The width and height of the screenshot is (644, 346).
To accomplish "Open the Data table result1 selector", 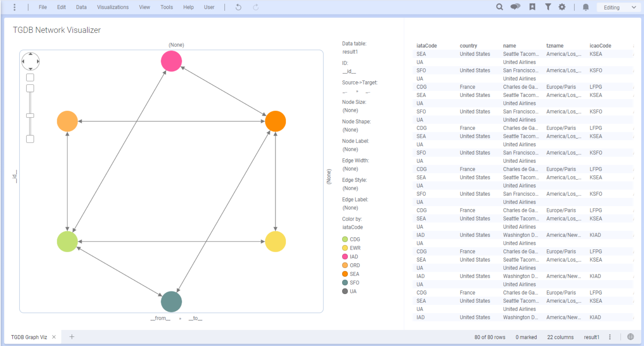I will 350,52.
